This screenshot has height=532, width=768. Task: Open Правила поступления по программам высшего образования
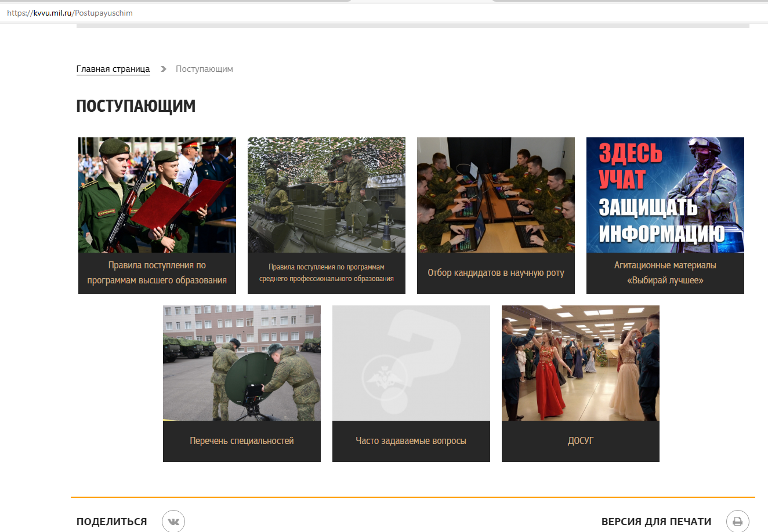157,273
